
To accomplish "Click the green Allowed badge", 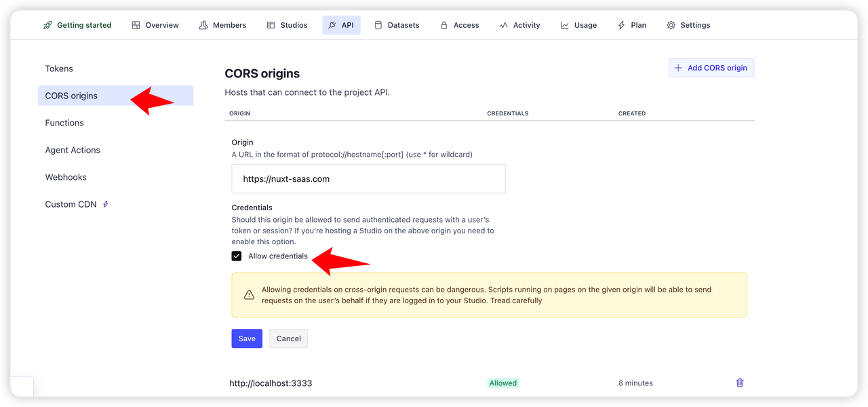I will [x=503, y=383].
